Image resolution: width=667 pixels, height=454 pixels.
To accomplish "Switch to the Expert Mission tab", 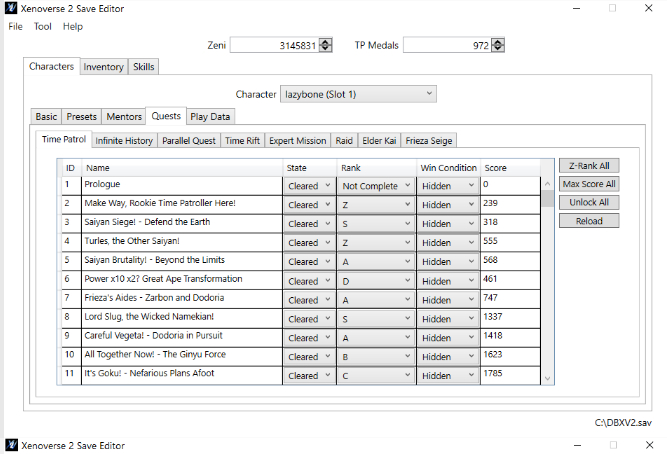I will 297,140.
